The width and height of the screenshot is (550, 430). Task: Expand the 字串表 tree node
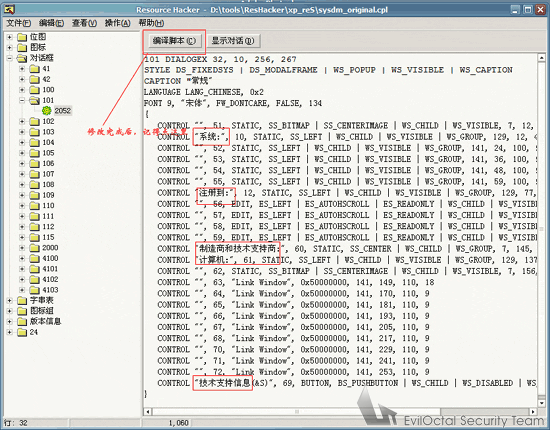(10, 301)
